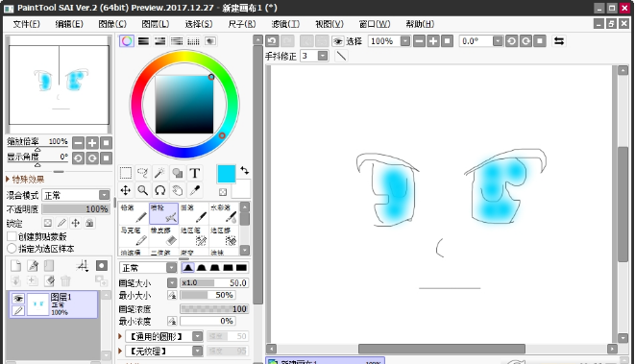Image resolution: width=635 pixels, height=364 pixels.
Task: Open the 【无纹理】 texture dropdown
Action: tap(197, 352)
